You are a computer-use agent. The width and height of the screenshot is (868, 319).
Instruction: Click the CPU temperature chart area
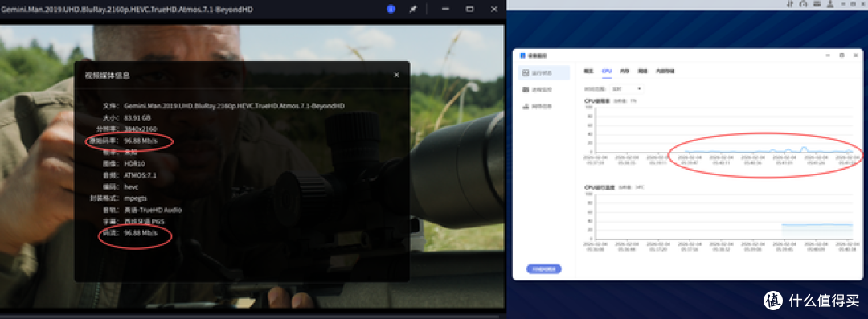click(x=723, y=216)
